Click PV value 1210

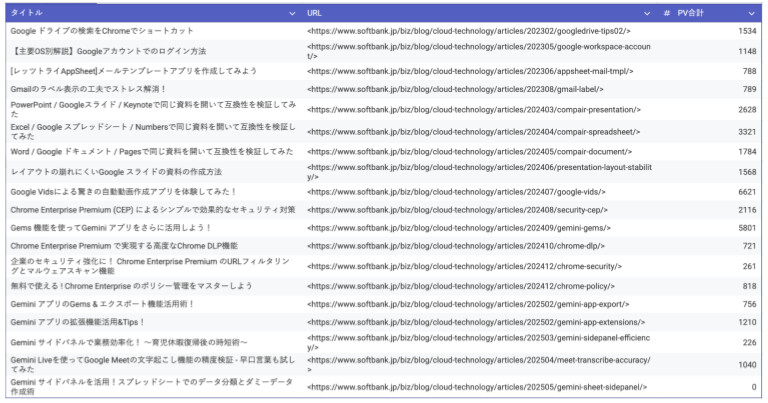click(x=747, y=322)
